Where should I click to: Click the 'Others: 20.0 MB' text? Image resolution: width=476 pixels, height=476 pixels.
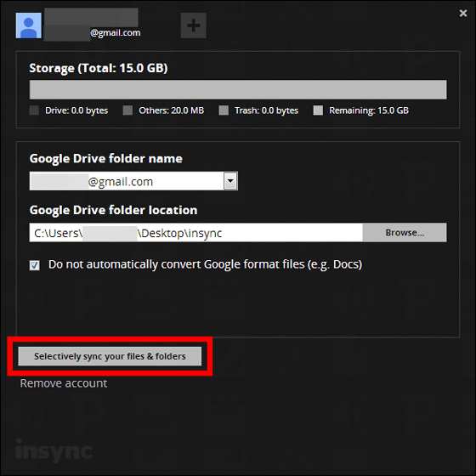tap(171, 110)
